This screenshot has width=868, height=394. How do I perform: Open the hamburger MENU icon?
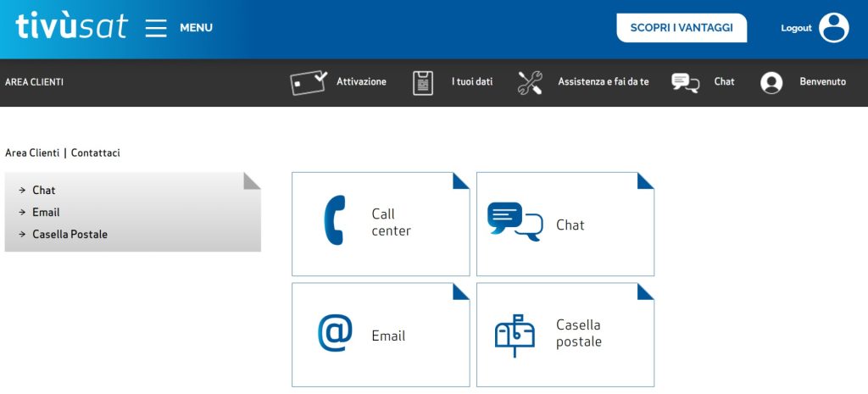tap(156, 28)
